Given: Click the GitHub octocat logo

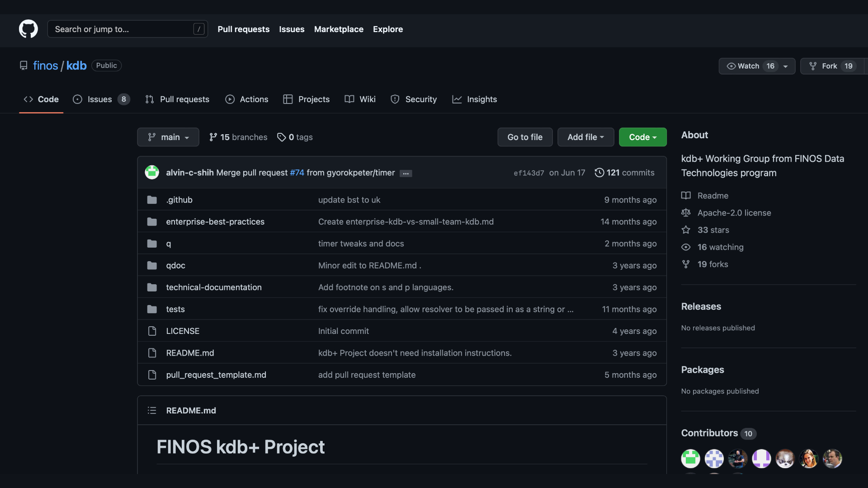Looking at the screenshot, I should coord(28,29).
